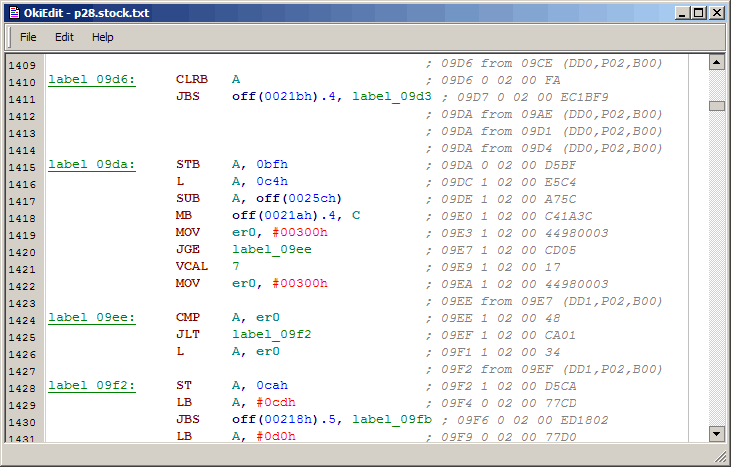731x467 pixels.
Task: Click the window resize grip
Action: [x=719, y=455]
